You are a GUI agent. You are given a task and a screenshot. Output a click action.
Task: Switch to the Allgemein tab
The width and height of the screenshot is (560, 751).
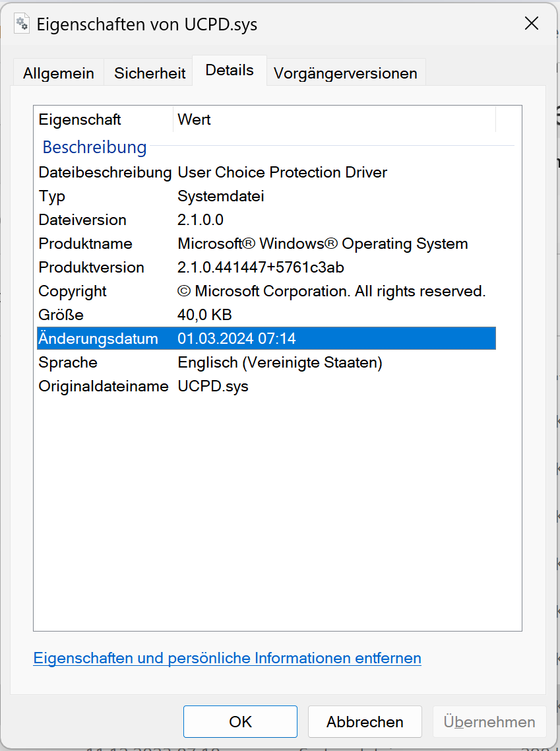click(x=58, y=73)
